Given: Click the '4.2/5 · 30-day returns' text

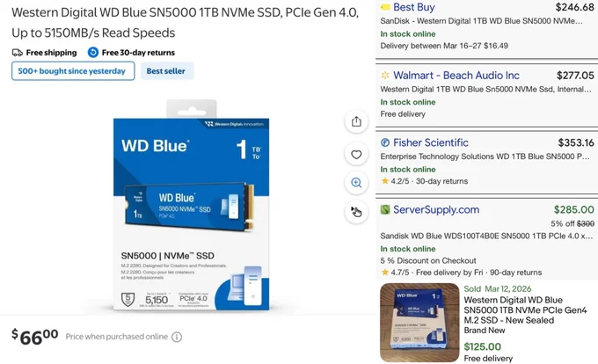Looking at the screenshot, I should pos(429,181).
